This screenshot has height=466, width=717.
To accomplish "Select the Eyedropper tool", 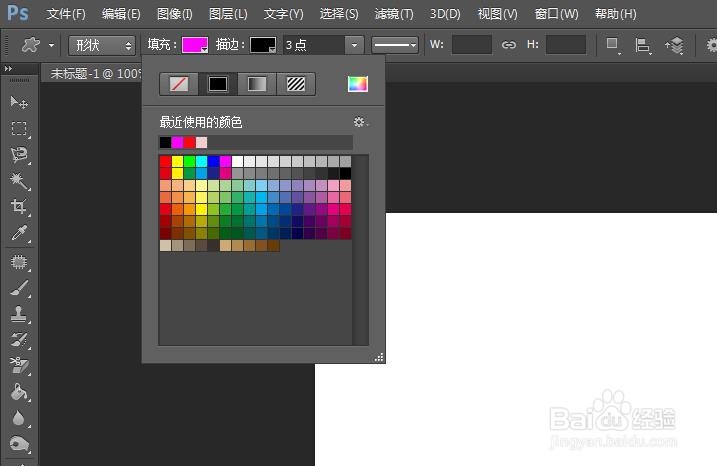I will click(x=19, y=233).
